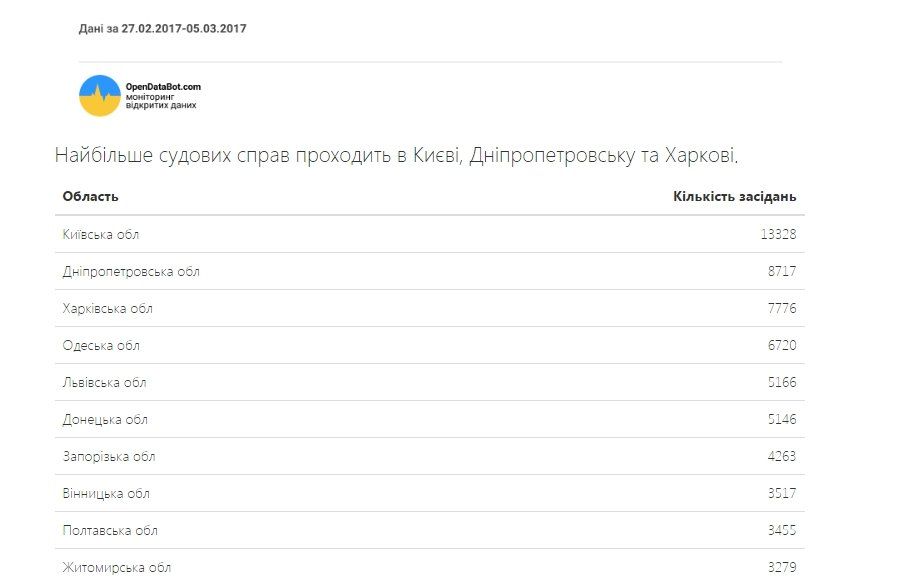Click the OpenDataBot blue-yellow logo icon

99,95
